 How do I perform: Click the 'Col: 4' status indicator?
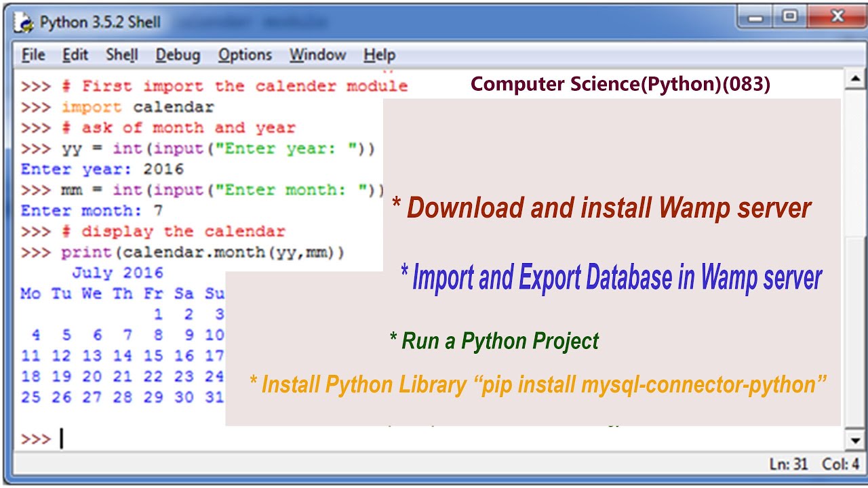(x=841, y=464)
